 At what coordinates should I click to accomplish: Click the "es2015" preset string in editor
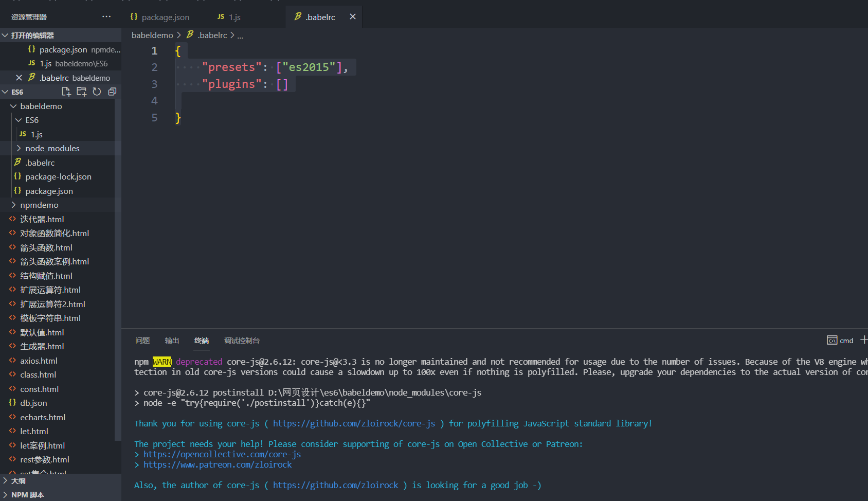(309, 67)
